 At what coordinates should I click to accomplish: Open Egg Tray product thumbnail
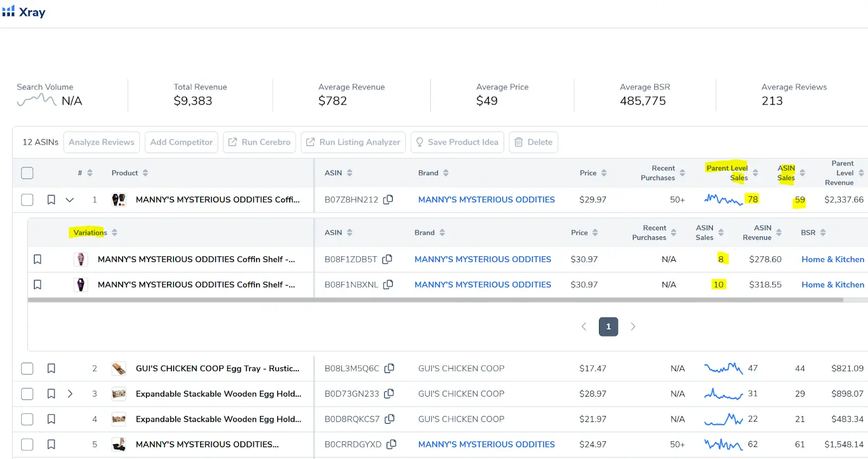point(119,369)
